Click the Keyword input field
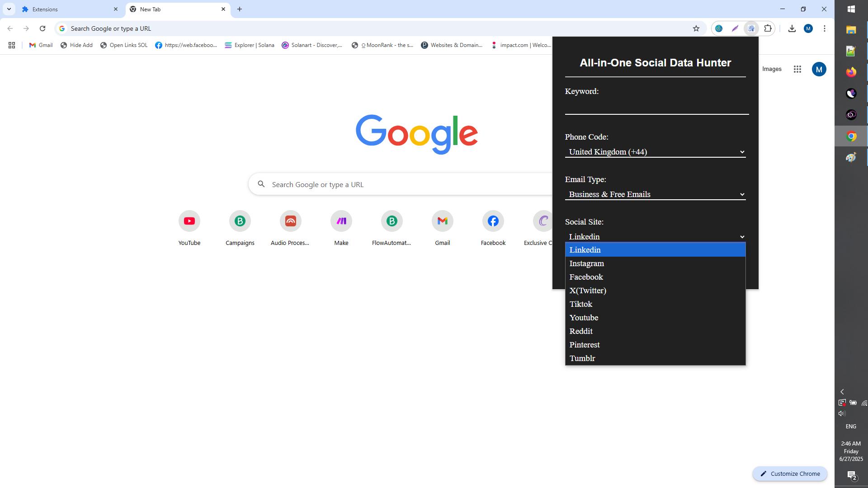Viewport: 868px width, 488px height. point(656,108)
